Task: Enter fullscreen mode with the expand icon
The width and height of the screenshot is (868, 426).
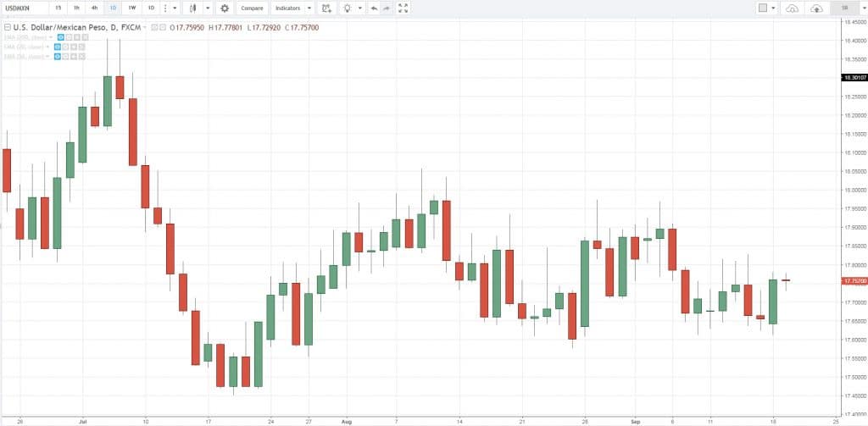Action: pyautogui.click(x=403, y=8)
